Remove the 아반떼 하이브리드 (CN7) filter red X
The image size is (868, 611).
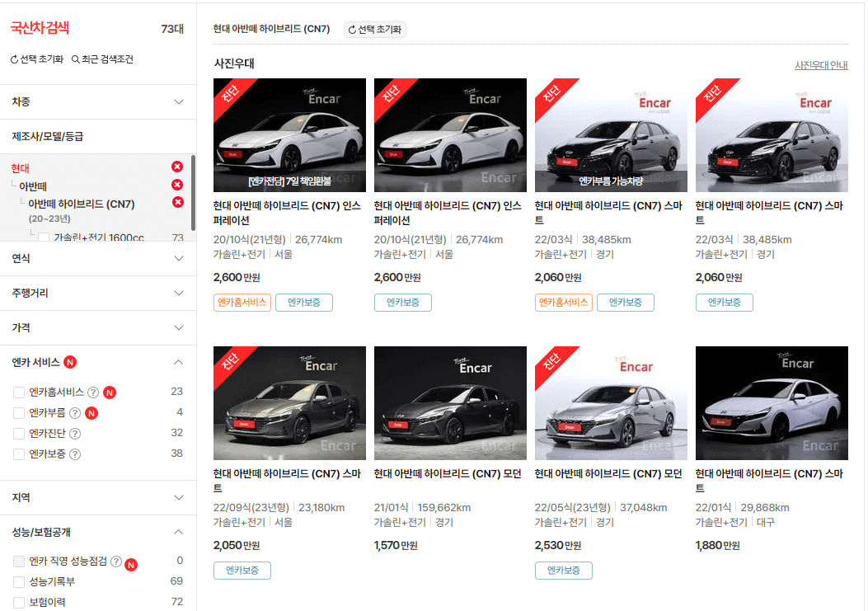178,202
